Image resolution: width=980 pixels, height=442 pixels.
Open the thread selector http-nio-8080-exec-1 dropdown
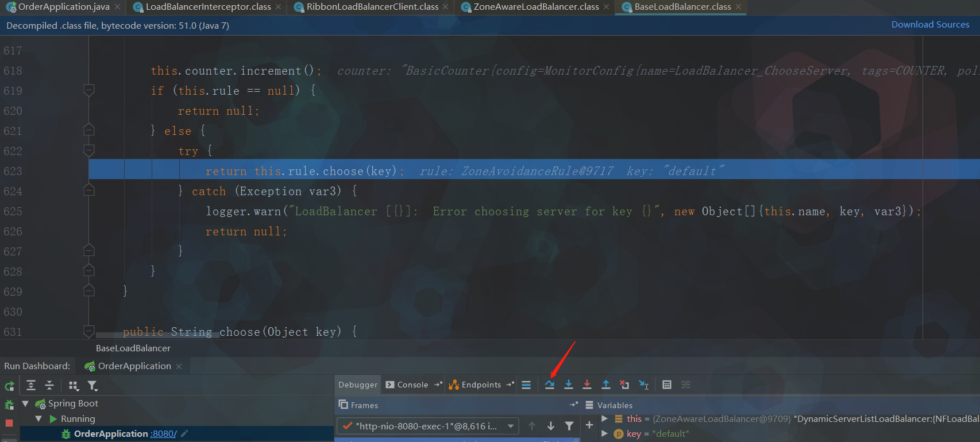pyautogui.click(x=427, y=426)
